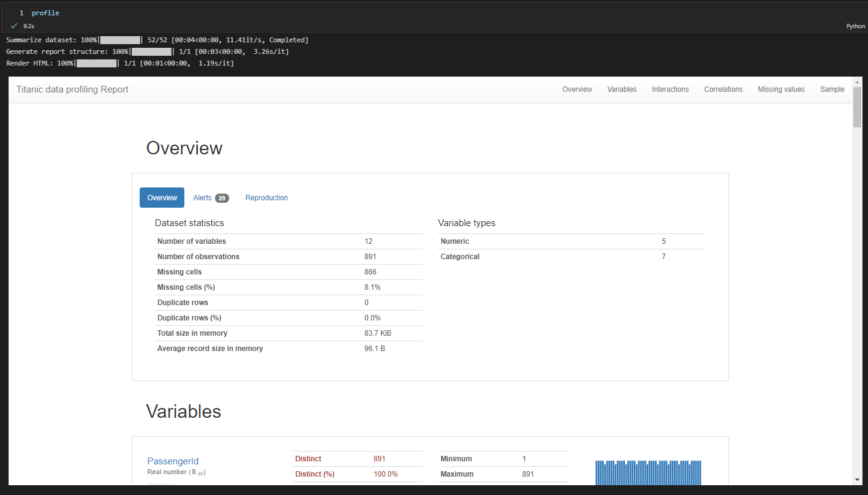This screenshot has height=495, width=868.
Task: Click the Titanic data profiling Report title
Action: (72, 89)
